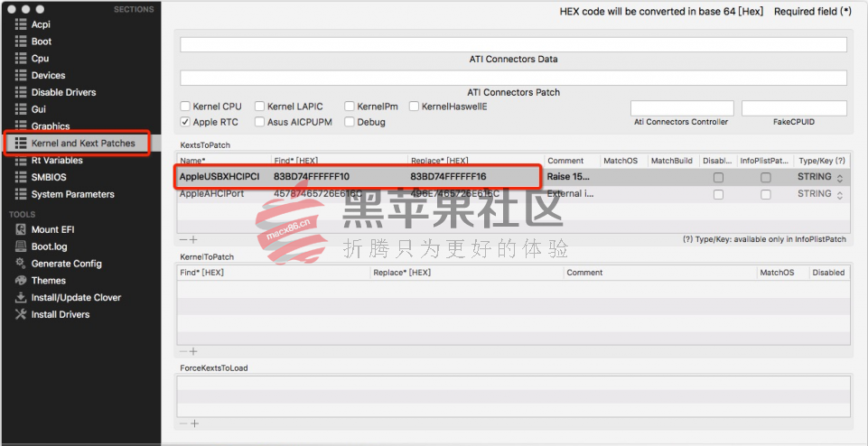The height and width of the screenshot is (446, 868).
Task: Open the Disable Drivers section
Action: (x=63, y=92)
